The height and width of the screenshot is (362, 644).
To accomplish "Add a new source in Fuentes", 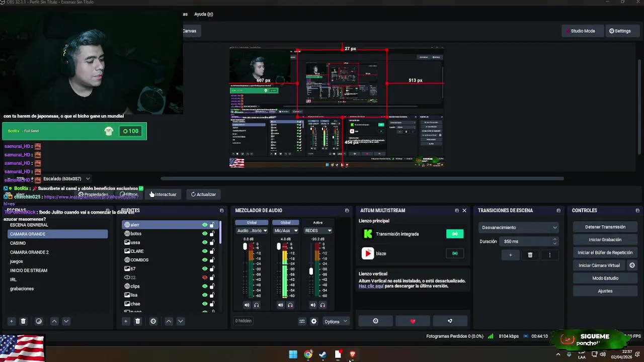I will pos(126,321).
